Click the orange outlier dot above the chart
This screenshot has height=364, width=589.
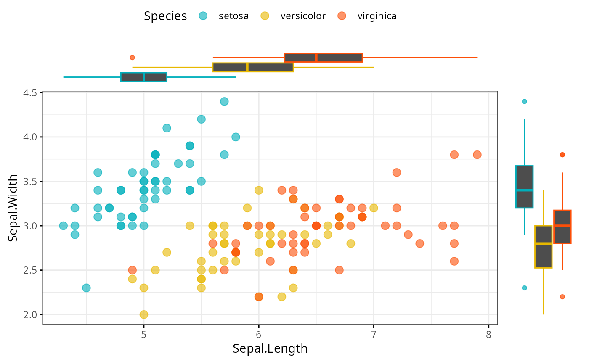(132, 58)
